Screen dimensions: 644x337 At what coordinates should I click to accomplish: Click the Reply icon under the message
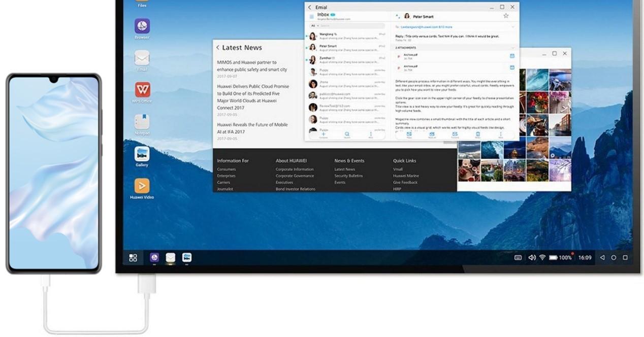pos(409,135)
